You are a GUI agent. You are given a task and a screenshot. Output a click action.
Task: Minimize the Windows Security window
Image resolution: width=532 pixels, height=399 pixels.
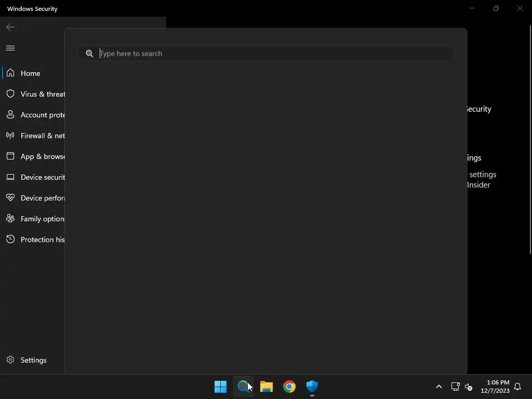coord(472,8)
